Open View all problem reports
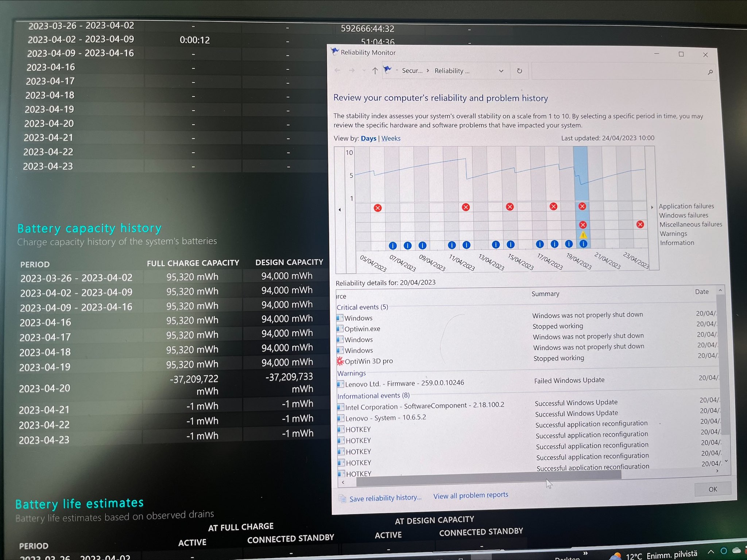 click(471, 495)
